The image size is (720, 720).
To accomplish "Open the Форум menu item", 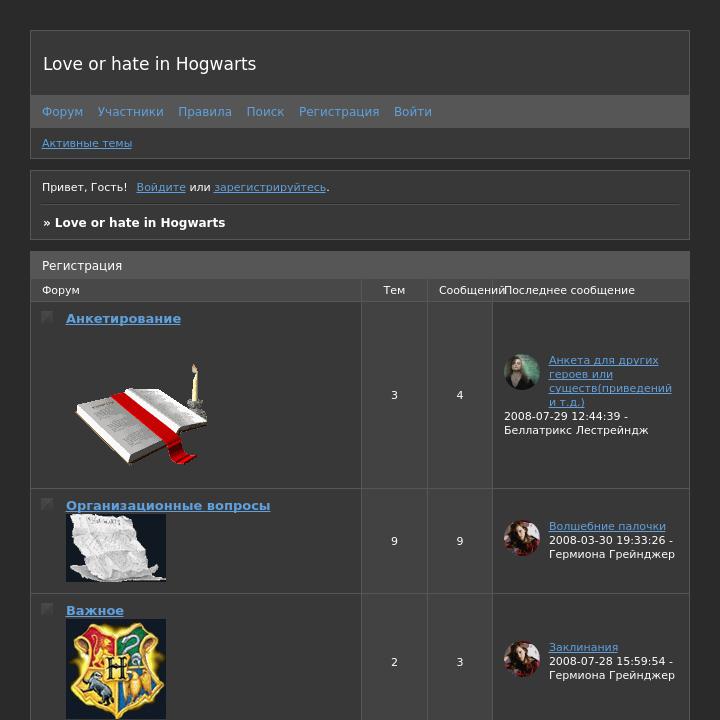I will pyautogui.click(x=62, y=112).
